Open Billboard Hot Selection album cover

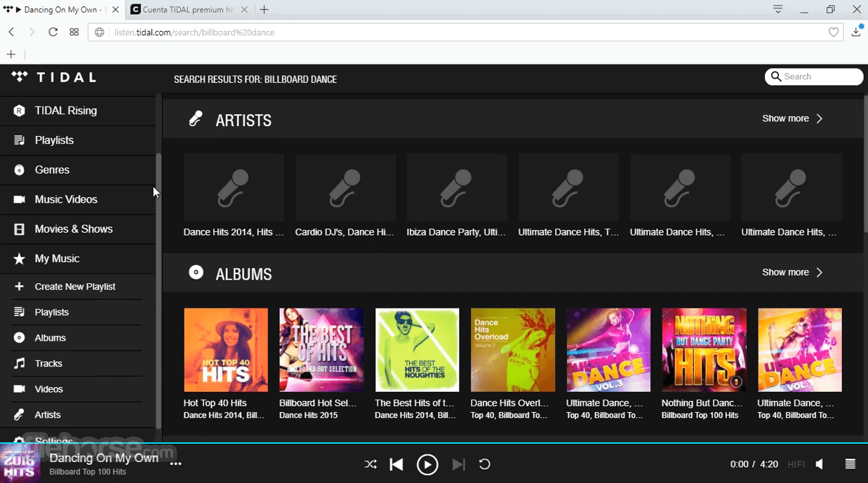(321, 350)
